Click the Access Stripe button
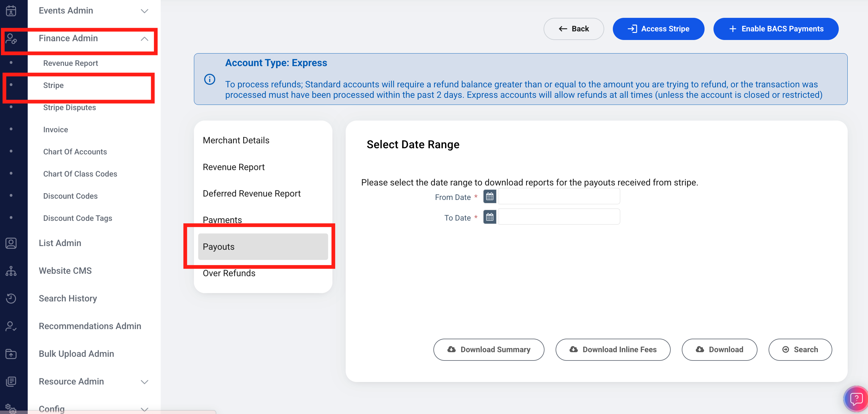Screen dimensions: 868x414 (658, 29)
